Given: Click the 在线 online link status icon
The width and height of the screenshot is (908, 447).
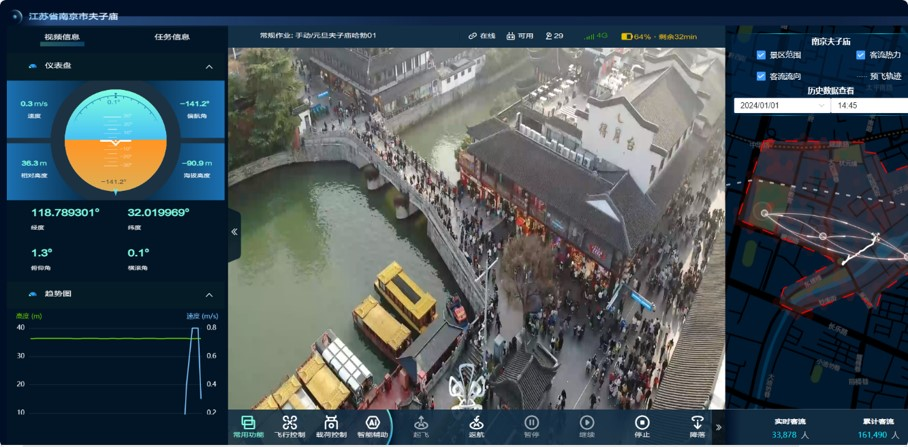Looking at the screenshot, I should pos(473,36).
